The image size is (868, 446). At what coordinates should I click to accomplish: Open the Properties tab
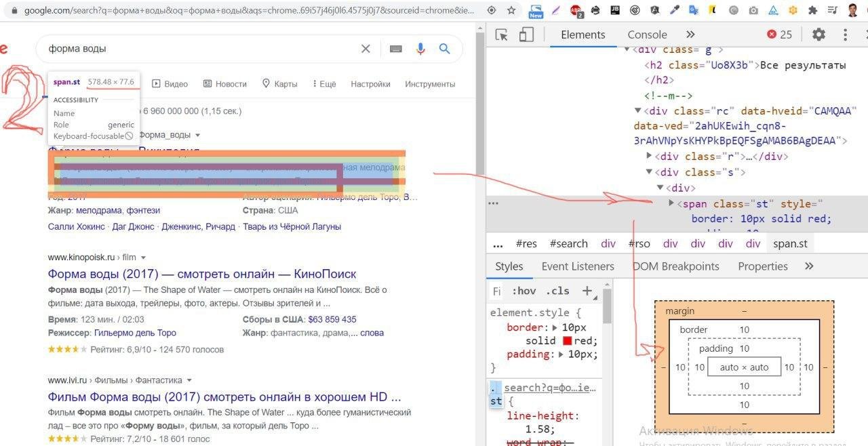(763, 266)
